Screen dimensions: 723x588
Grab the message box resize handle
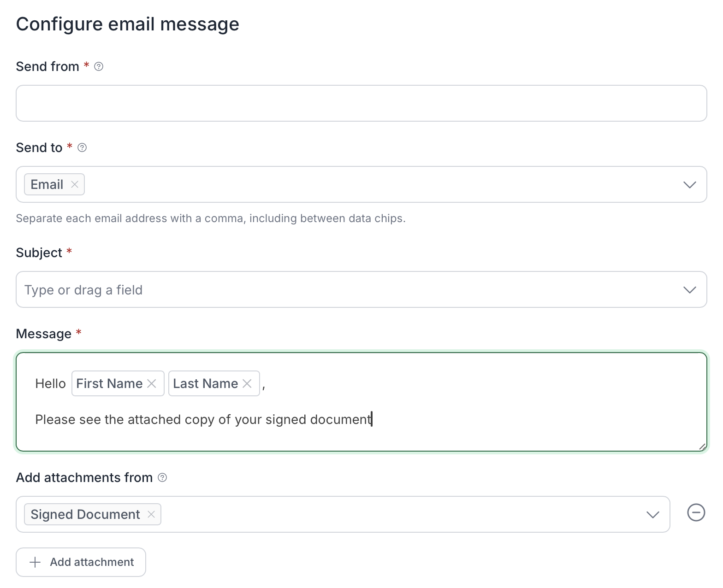(702, 446)
